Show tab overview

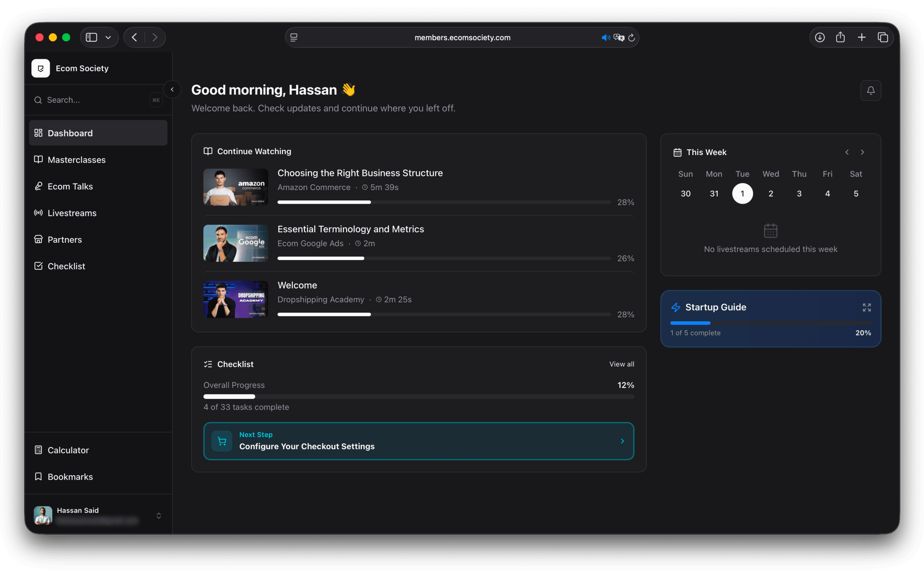click(x=883, y=38)
